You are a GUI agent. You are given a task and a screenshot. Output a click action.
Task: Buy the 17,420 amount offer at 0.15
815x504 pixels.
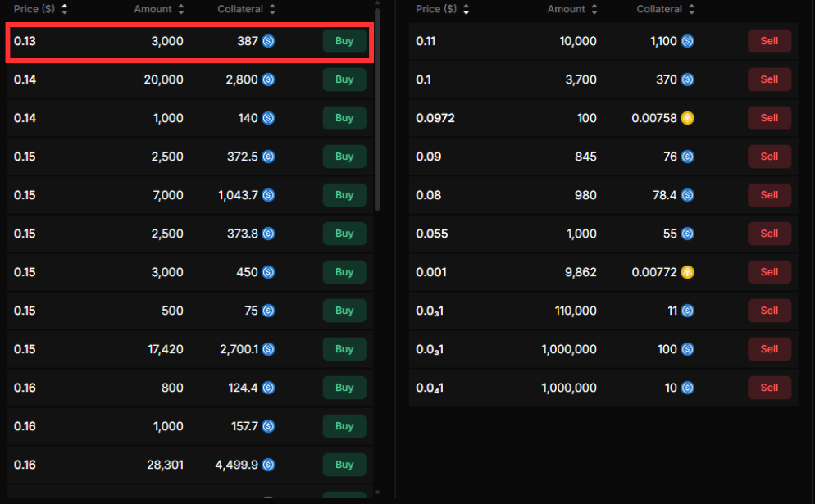(x=344, y=349)
